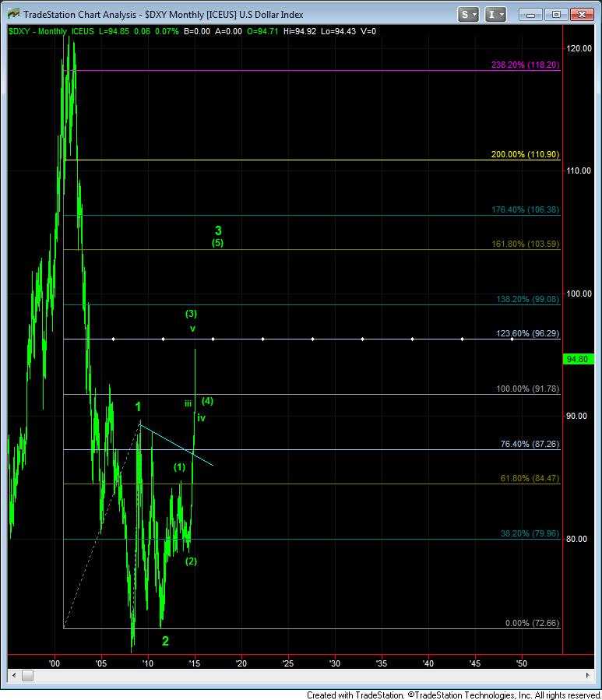Click the 100.00% (91.78) Fibonacci label

coord(526,389)
